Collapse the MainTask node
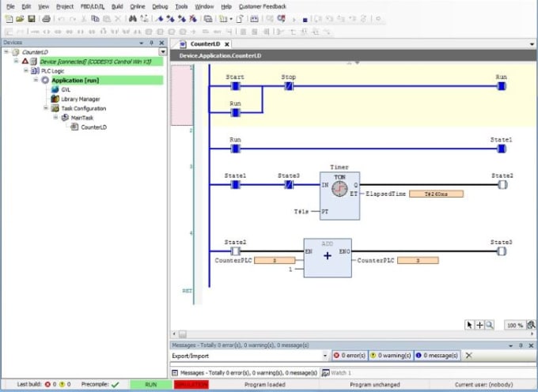The height and width of the screenshot is (392, 538). tap(55, 118)
